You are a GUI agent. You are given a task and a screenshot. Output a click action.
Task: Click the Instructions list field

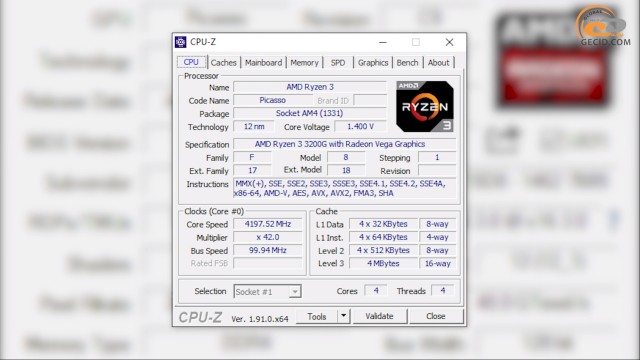[x=344, y=189]
